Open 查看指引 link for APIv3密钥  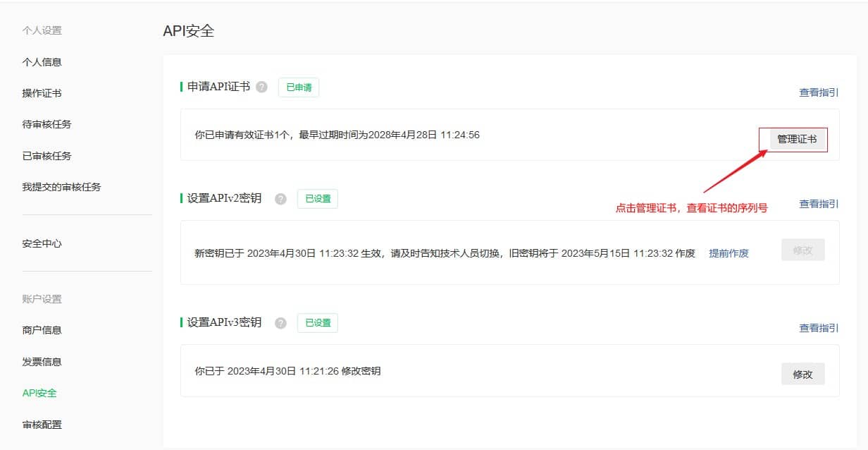[x=818, y=328]
